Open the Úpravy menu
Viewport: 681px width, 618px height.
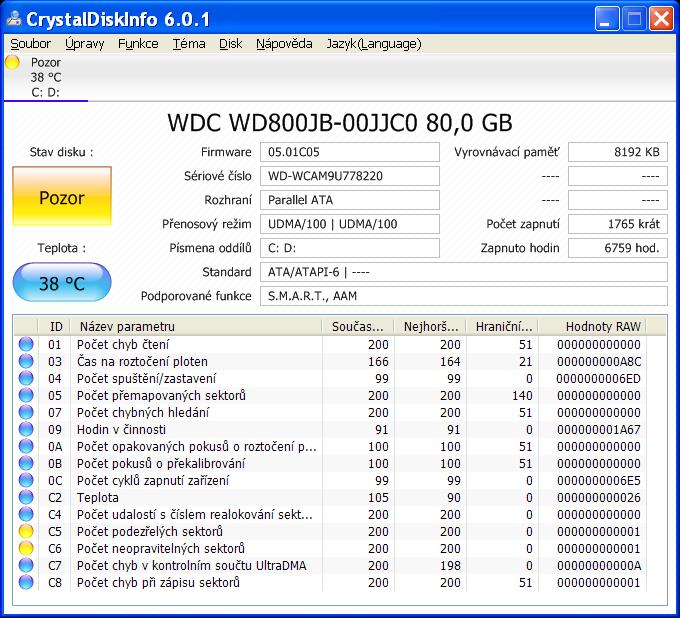pos(85,44)
